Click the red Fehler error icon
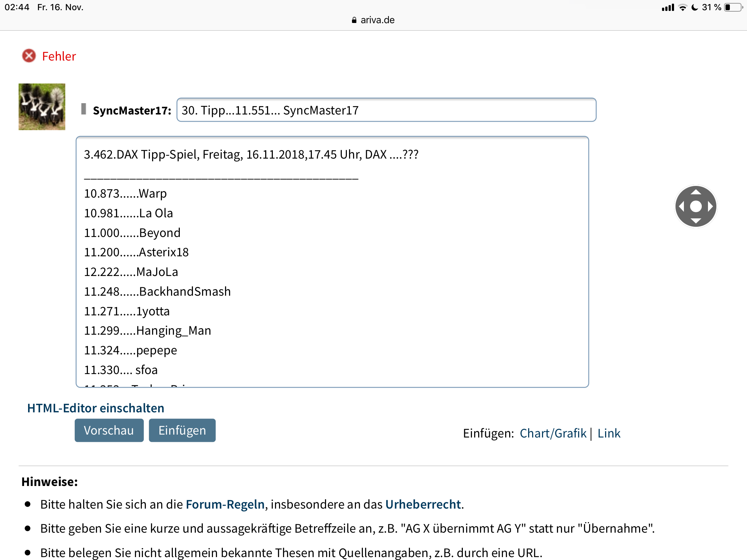The width and height of the screenshot is (747, 560). pos(29,56)
